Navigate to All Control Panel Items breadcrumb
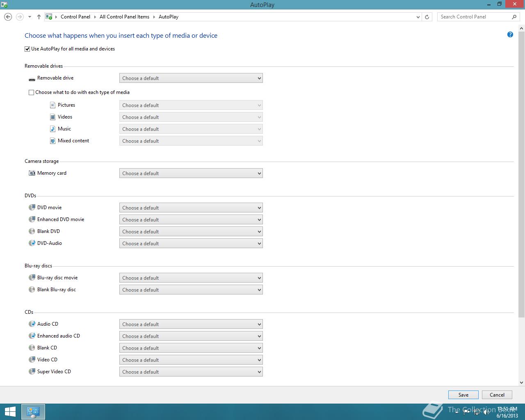 tap(124, 17)
